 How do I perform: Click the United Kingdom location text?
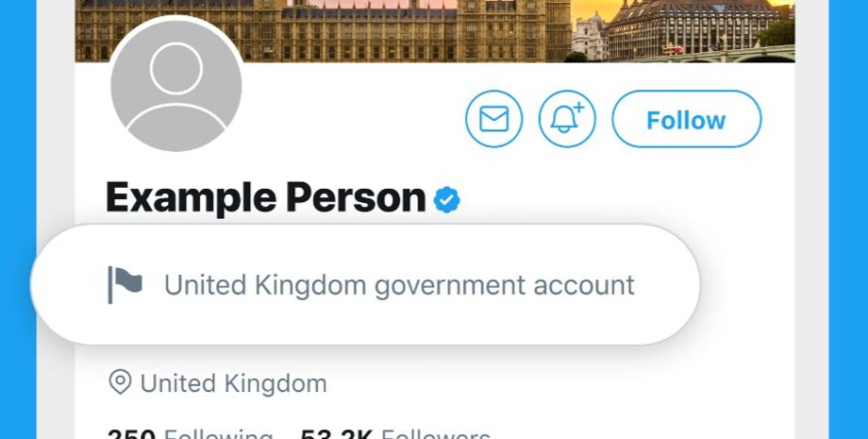pos(233,384)
